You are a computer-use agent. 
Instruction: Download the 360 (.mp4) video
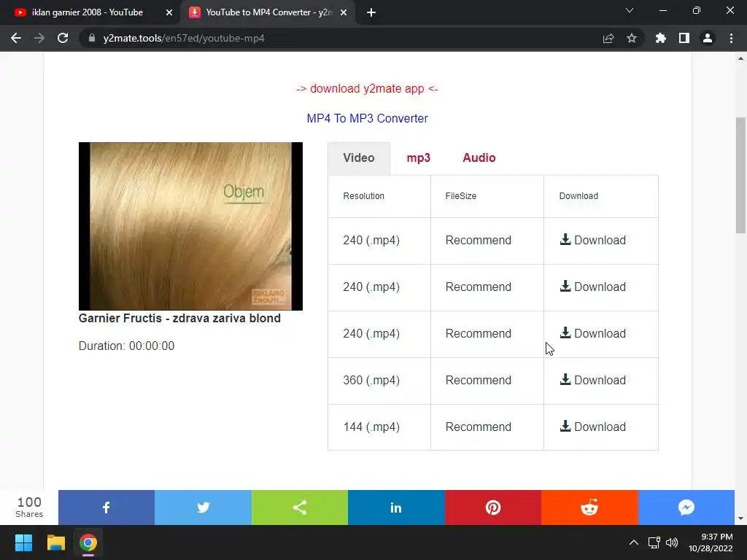point(592,380)
